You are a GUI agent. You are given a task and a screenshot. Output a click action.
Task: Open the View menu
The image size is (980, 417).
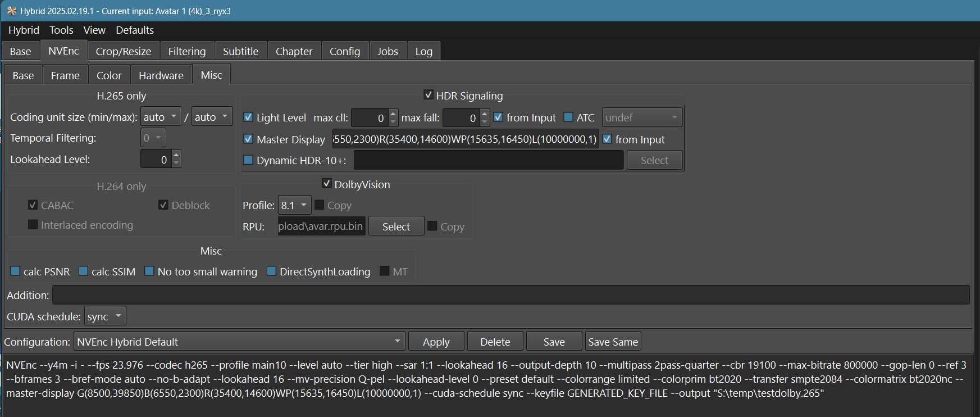[x=94, y=30]
